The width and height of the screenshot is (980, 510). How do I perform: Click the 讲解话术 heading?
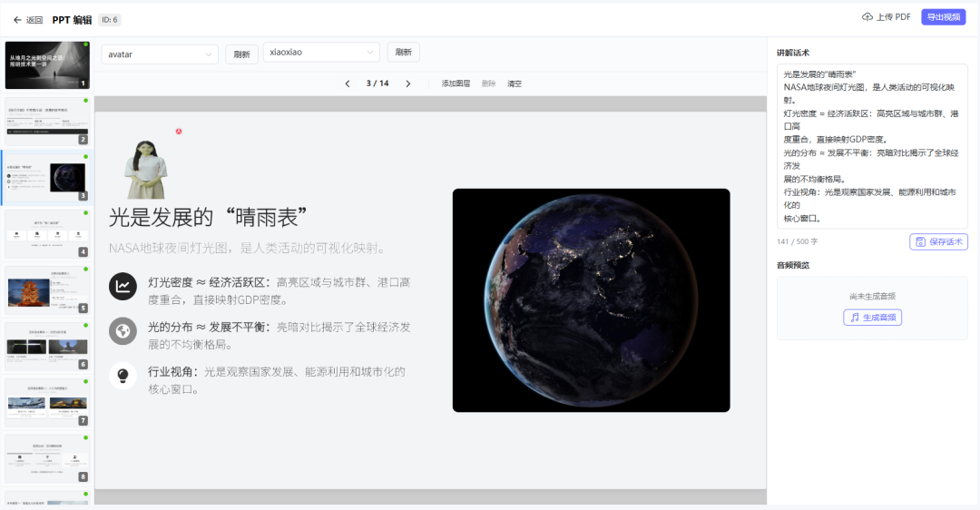point(793,53)
